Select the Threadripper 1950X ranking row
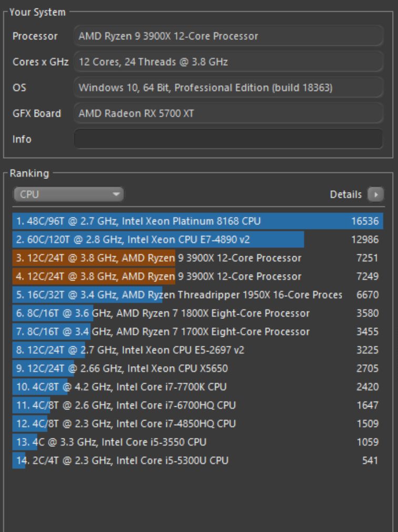Screen dimensions: 398x532 [198, 295]
